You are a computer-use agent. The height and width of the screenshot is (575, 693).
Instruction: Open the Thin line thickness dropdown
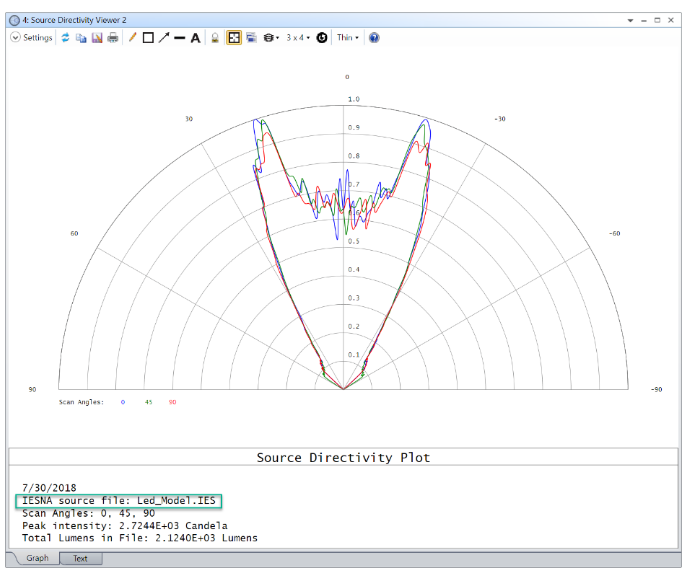pyautogui.click(x=348, y=38)
